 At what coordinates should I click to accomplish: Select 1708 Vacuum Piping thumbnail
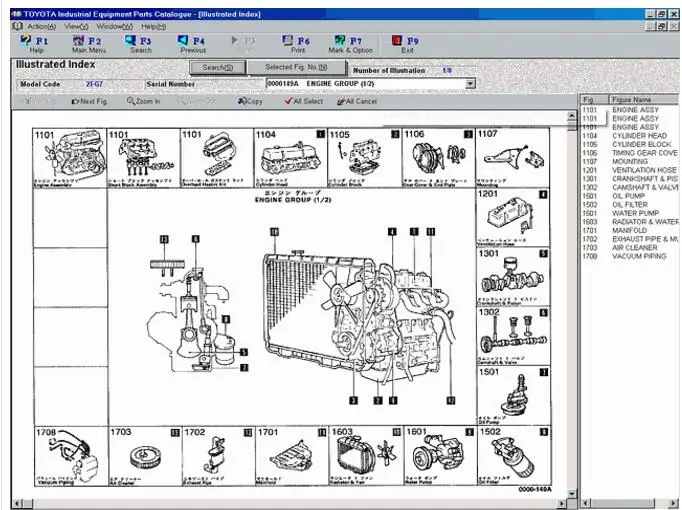click(x=71, y=456)
